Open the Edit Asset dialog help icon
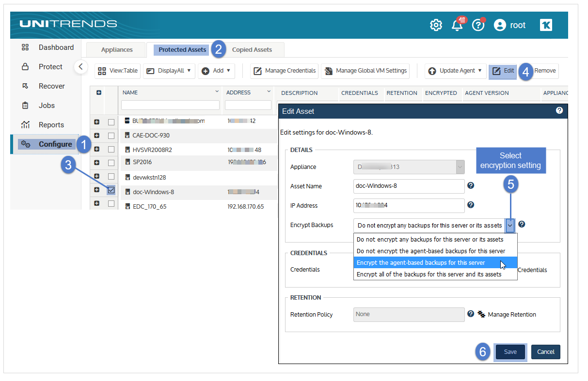The width and height of the screenshot is (588, 381). [559, 111]
